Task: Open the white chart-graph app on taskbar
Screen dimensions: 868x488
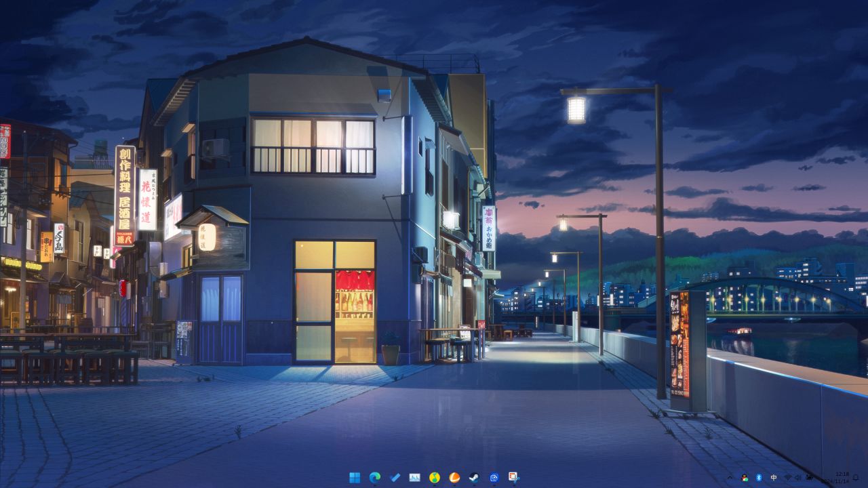Action: click(414, 477)
